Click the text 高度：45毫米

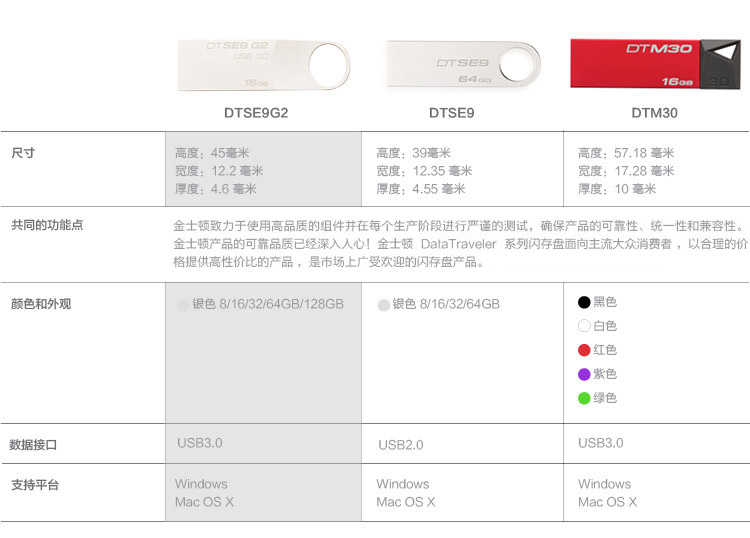(x=212, y=153)
